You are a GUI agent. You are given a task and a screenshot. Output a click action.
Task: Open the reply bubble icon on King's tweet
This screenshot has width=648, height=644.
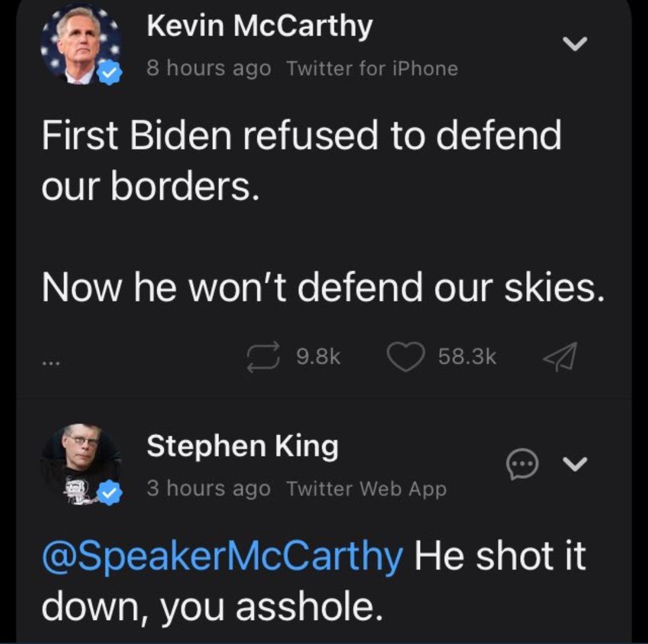(523, 463)
